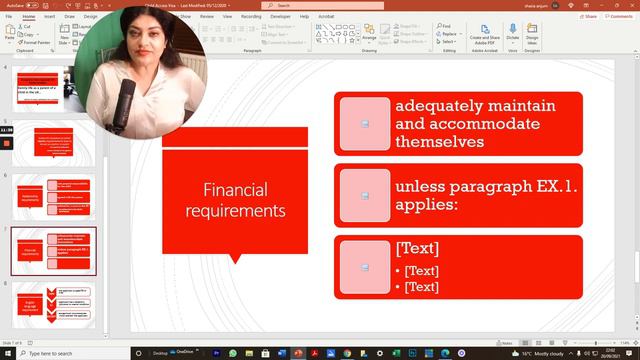Click the Windows Start button

8,353
